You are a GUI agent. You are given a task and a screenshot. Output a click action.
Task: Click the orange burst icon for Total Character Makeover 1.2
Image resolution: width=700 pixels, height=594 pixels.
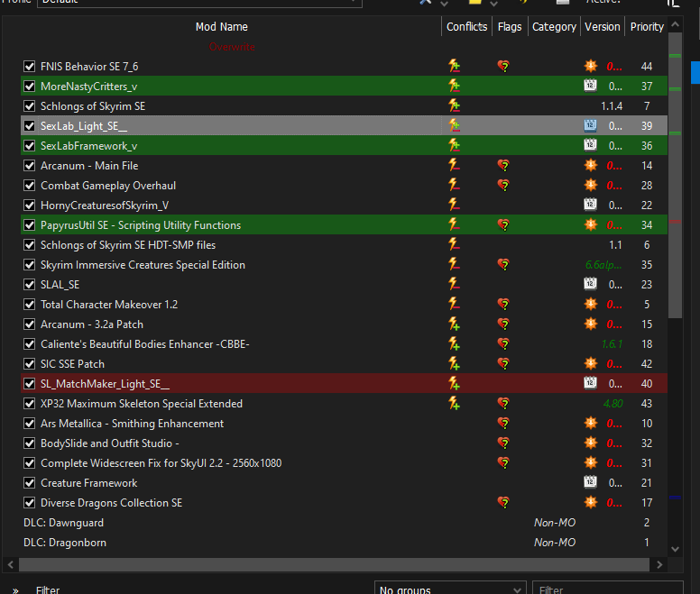pos(591,304)
